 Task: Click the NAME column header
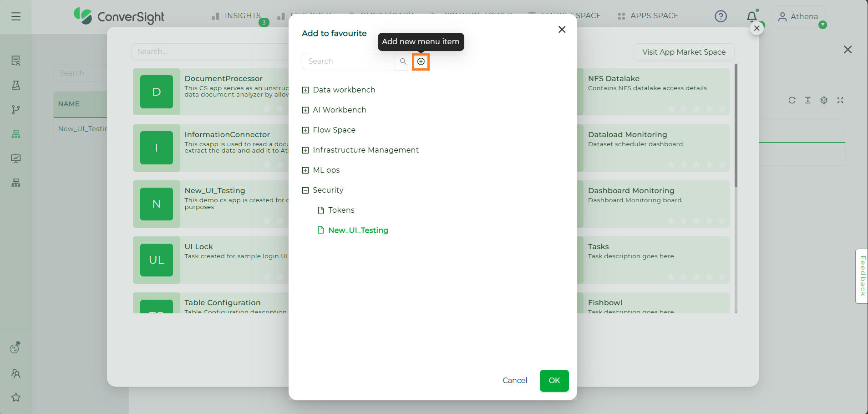click(80, 104)
